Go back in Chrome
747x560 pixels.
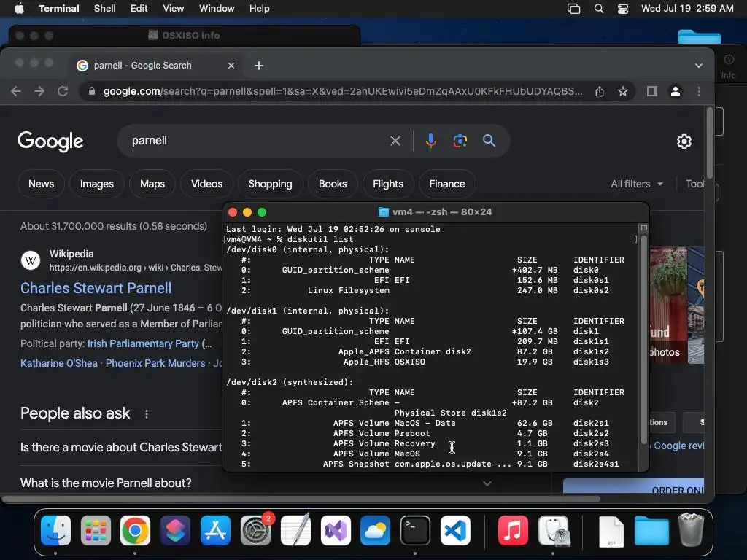(x=16, y=91)
